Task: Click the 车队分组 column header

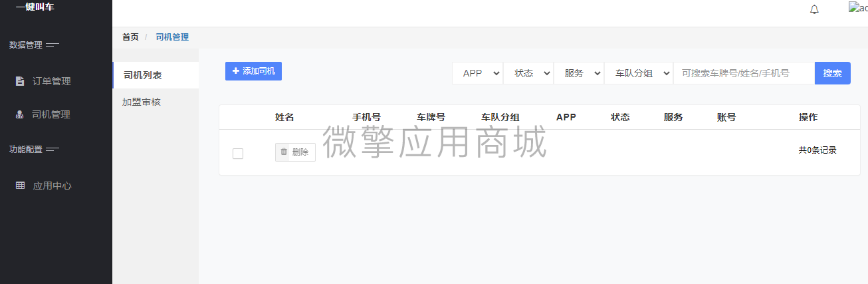Action: 500,117
